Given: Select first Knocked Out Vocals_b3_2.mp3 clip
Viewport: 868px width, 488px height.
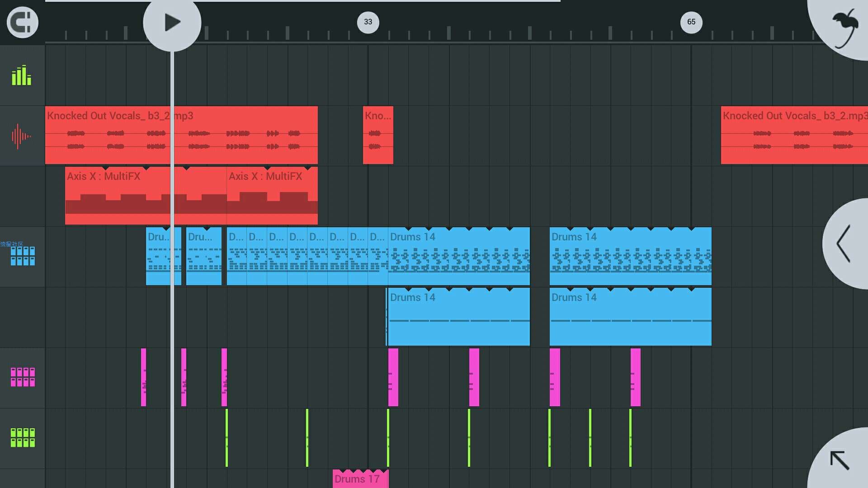Looking at the screenshot, I should (181, 135).
